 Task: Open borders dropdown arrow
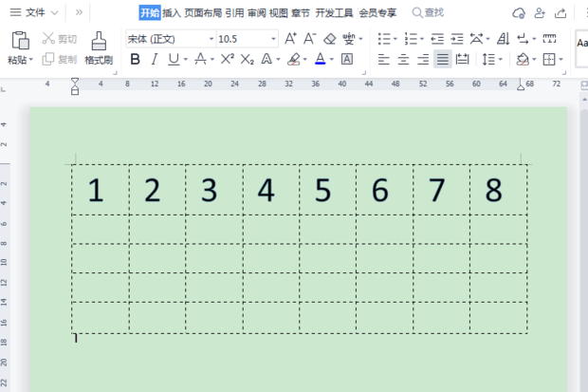560,60
